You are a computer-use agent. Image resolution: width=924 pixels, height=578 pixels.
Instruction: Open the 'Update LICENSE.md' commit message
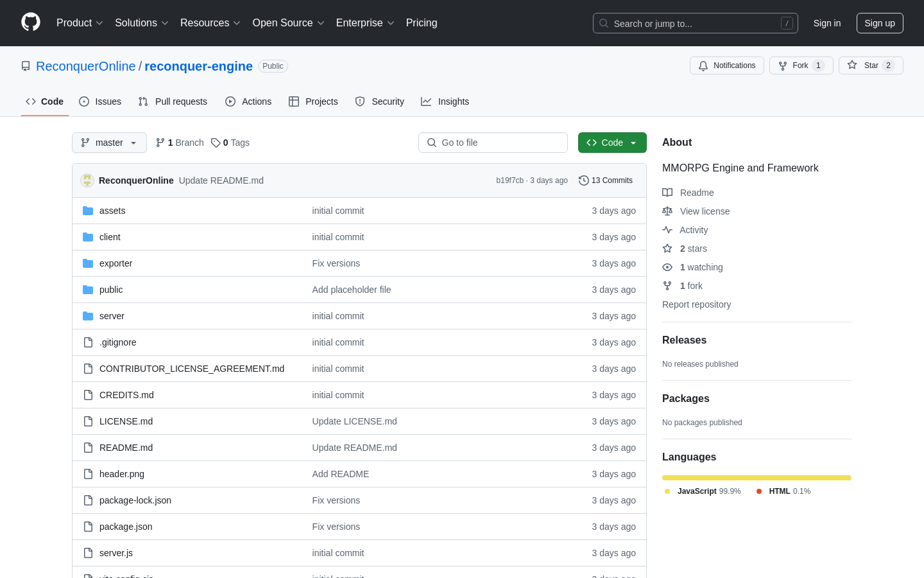tap(355, 421)
